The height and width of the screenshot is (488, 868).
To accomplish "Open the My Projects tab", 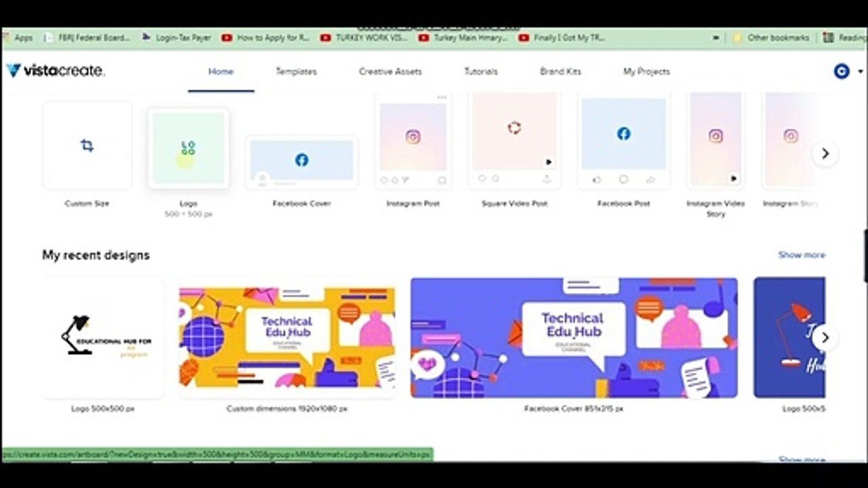I will tap(647, 71).
